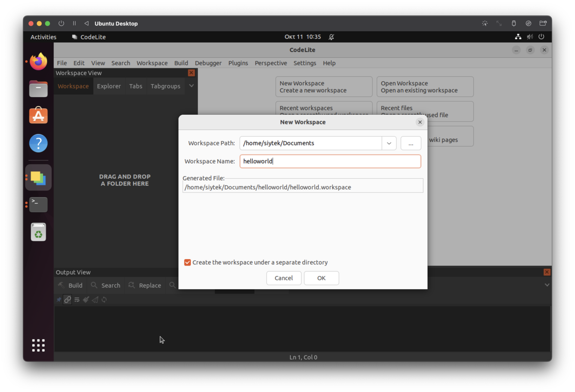The height and width of the screenshot is (392, 575).
Task: Click OK to create the workspace
Action: [x=321, y=278]
